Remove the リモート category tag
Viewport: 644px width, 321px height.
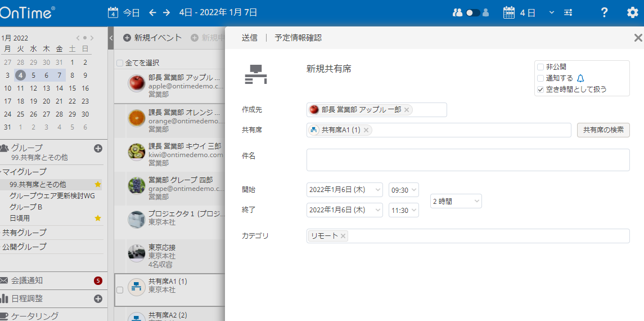[x=343, y=236]
